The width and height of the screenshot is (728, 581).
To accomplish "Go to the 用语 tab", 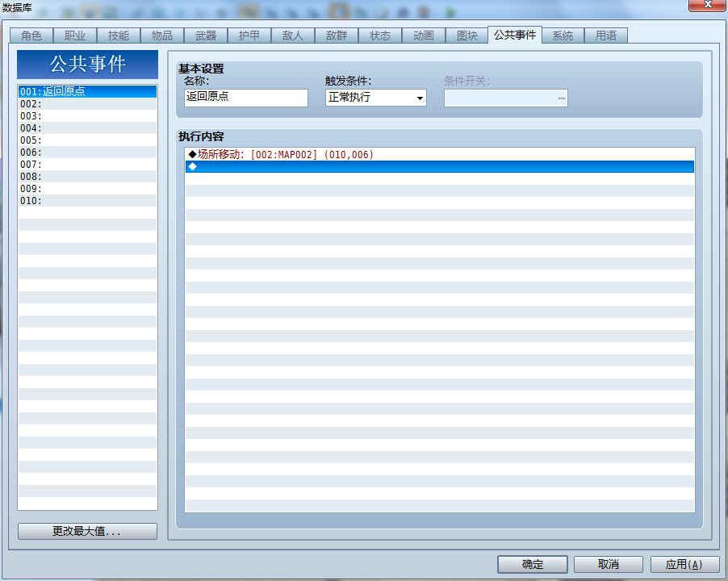I will (606, 36).
